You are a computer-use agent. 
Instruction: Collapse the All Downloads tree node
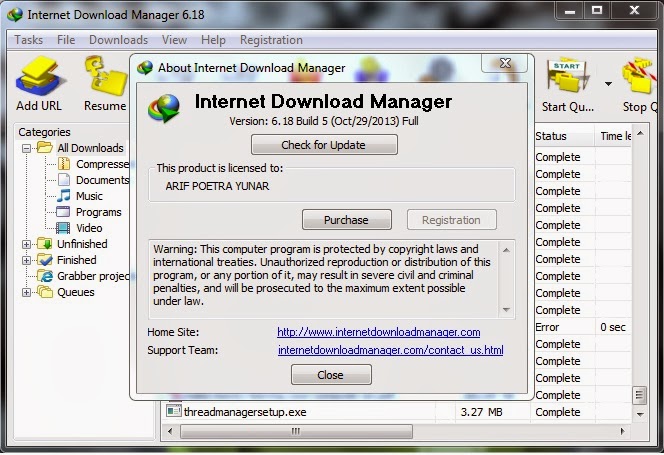point(26,148)
